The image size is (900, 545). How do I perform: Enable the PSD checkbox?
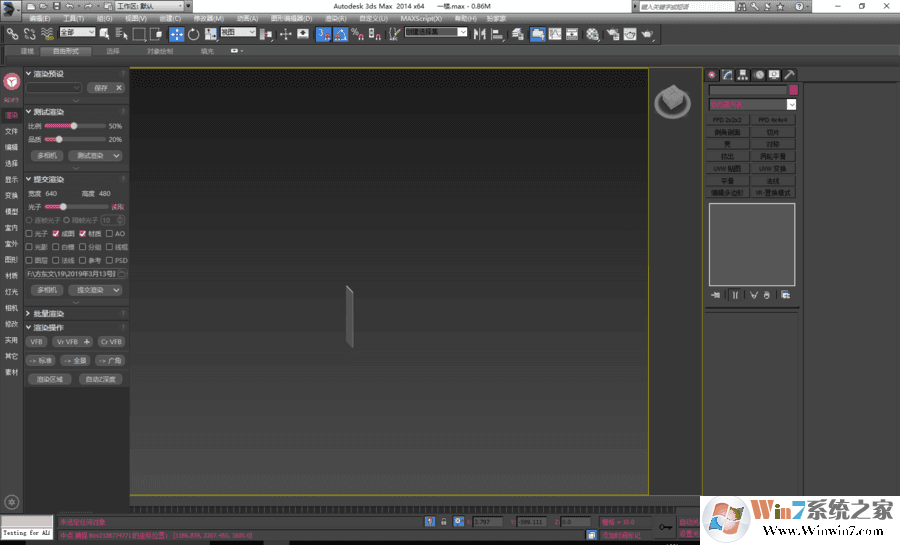click(109, 260)
